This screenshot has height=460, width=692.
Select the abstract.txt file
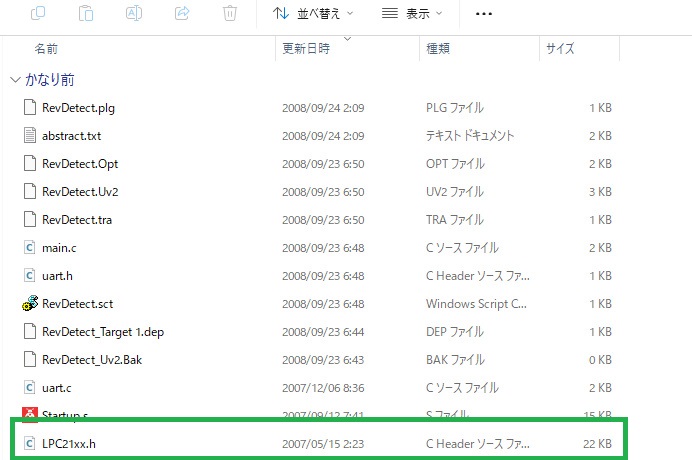pos(70,136)
